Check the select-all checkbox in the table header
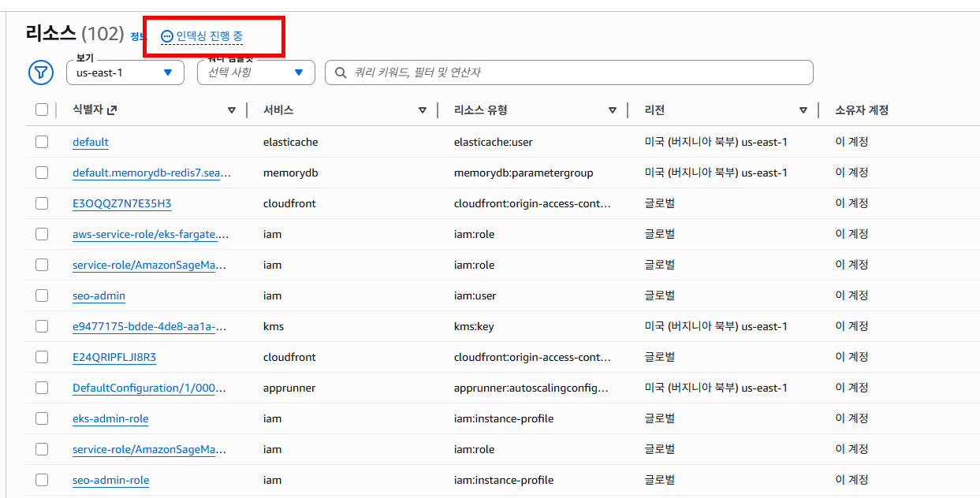 point(42,110)
